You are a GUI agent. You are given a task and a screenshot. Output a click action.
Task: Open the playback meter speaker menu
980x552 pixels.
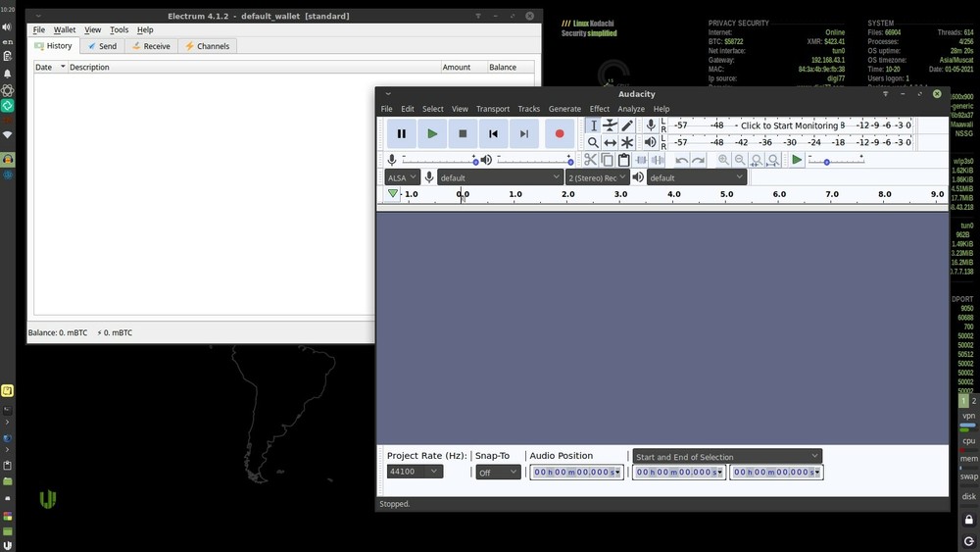(x=651, y=142)
